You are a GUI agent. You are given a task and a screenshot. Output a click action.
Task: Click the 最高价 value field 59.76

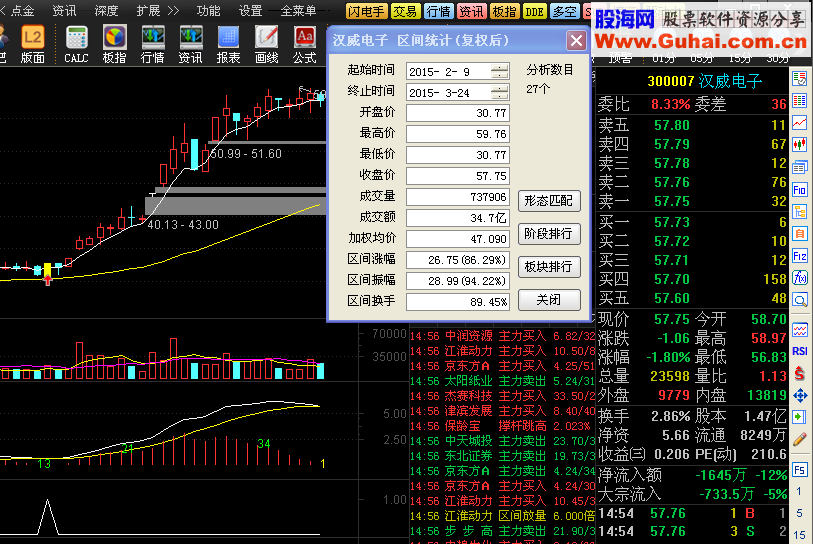[458, 134]
